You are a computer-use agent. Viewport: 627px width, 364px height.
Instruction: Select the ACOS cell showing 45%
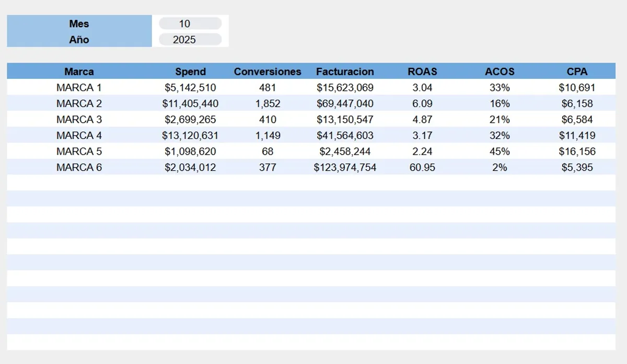(x=500, y=151)
